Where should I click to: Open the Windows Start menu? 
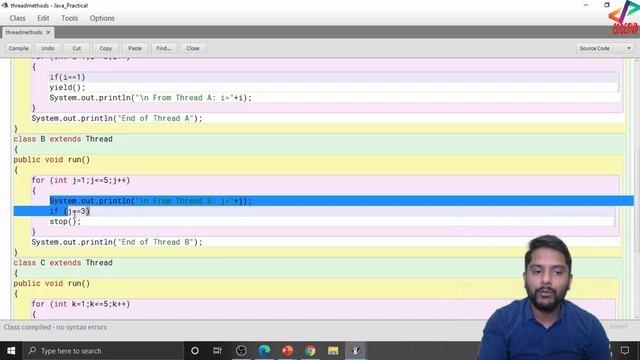(x=11, y=351)
